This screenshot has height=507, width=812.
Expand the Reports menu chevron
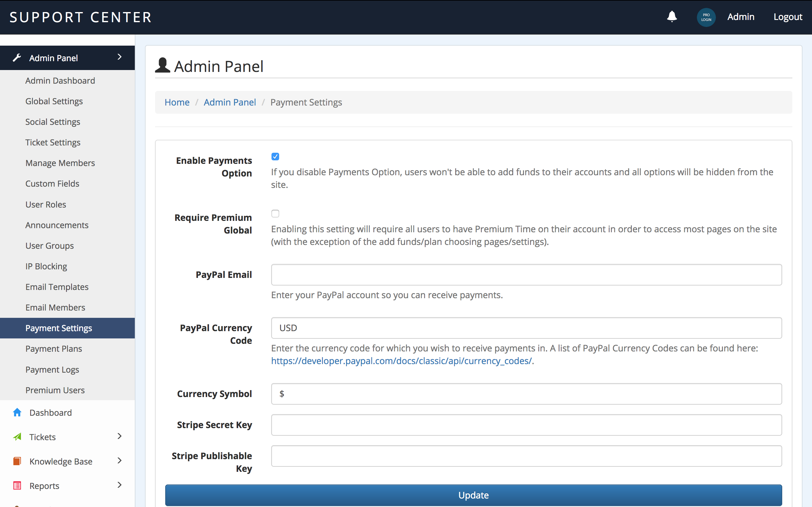pyautogui.click(x=120, y=485)
